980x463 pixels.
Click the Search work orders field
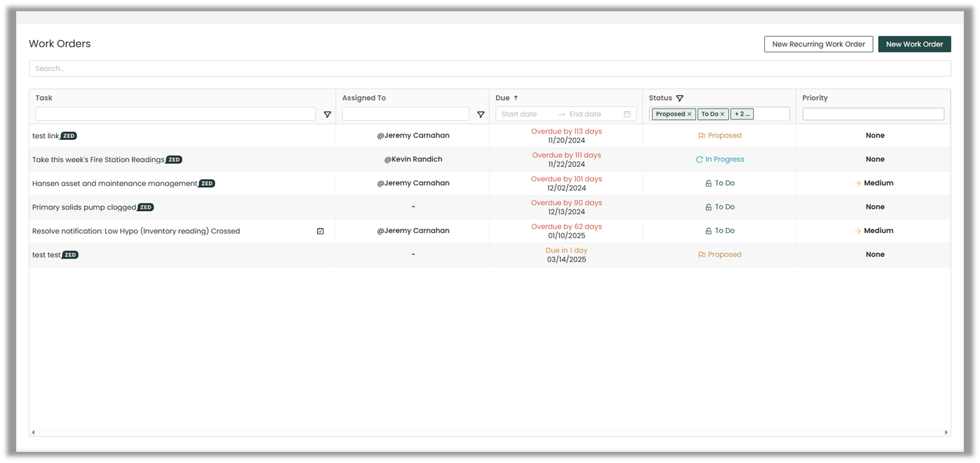490,68
